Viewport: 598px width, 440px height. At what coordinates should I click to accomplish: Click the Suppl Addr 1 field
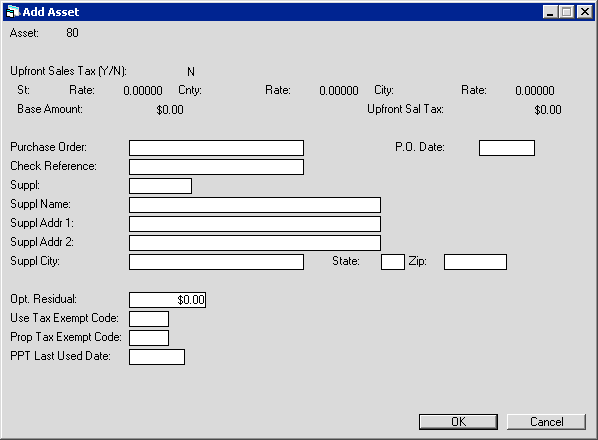tap(255, 224)
